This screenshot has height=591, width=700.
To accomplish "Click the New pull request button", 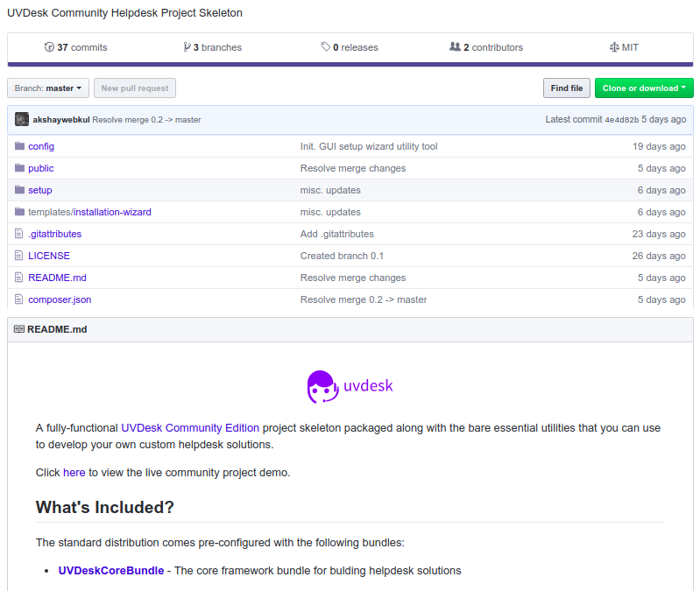I will click(135, 88).
